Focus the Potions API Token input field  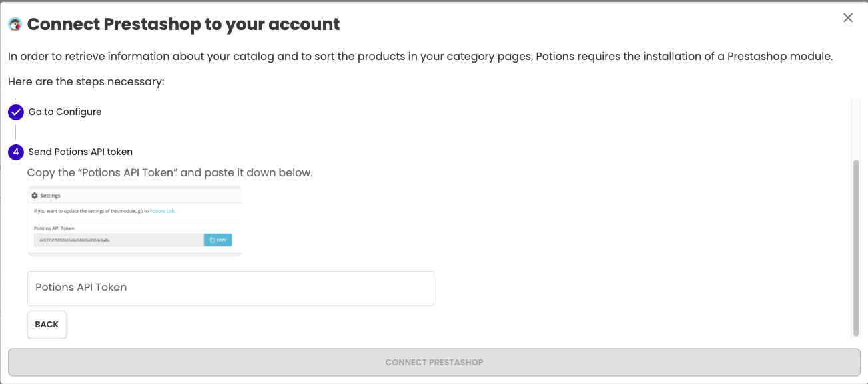[x=230, y=288]
